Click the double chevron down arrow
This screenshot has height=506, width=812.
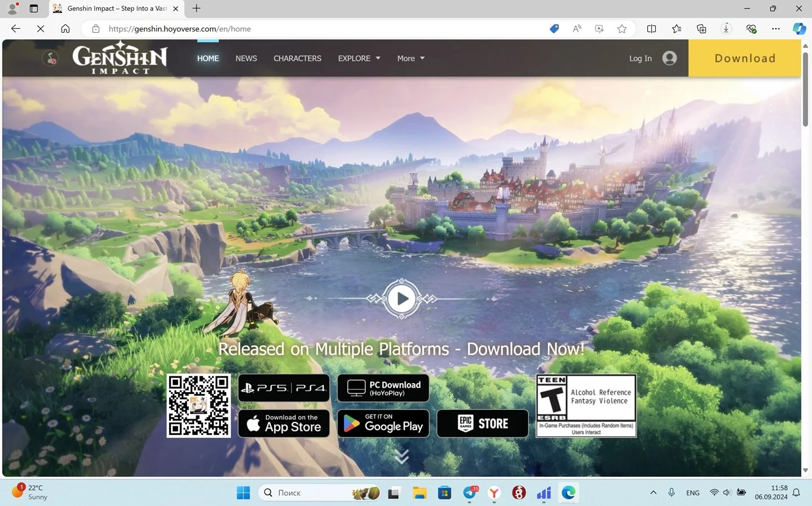click(x=401, y=456)
